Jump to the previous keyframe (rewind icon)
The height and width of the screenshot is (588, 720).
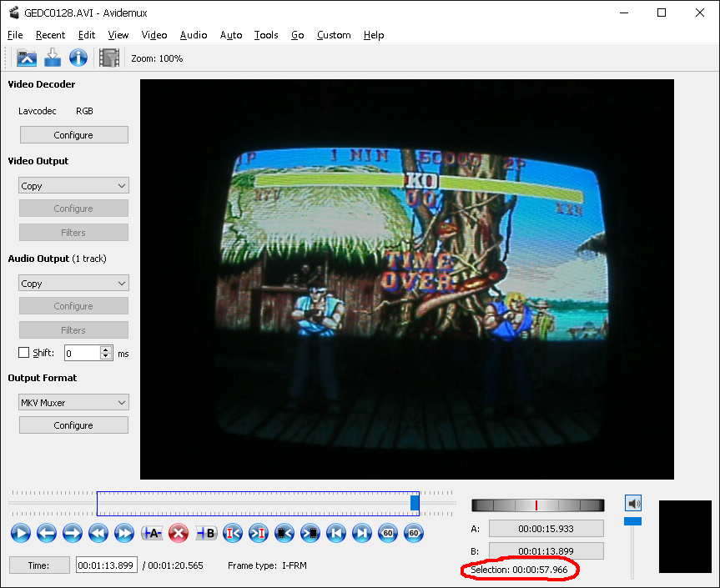pyautogui.click(x=98, y=534)
